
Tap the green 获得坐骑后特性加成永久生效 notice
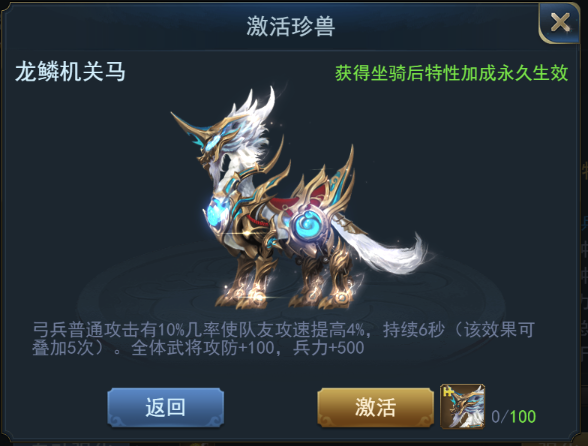point(451,73)
